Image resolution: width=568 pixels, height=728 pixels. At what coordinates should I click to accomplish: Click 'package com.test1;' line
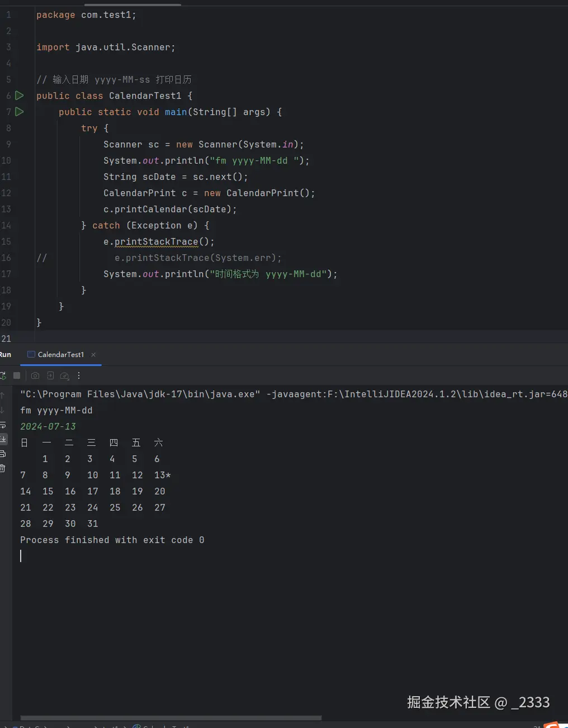pos(86,15)
